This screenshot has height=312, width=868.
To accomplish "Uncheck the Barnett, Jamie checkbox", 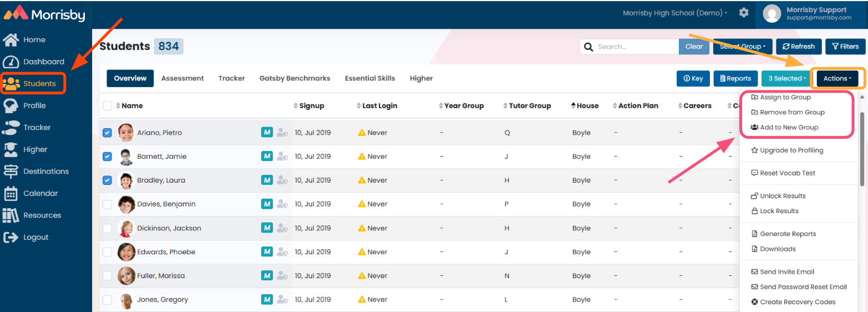I will [108, 157].
